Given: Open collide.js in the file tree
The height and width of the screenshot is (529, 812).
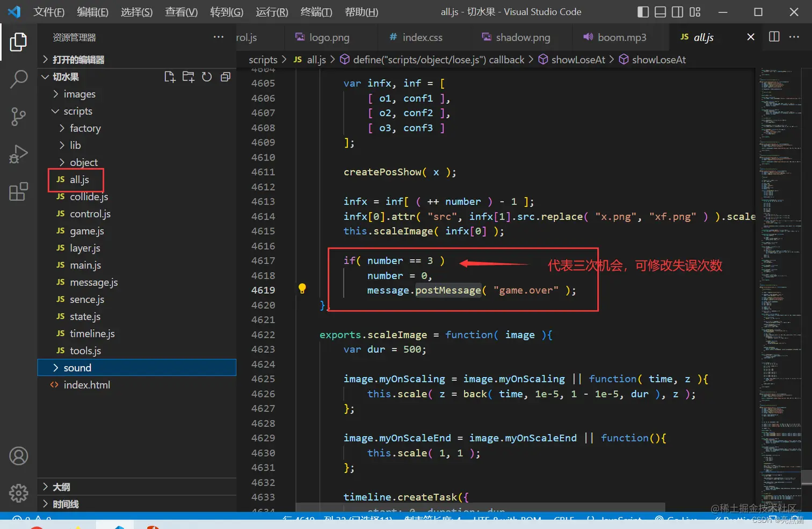Looking at the screenshot, I should tap(137, 197).
